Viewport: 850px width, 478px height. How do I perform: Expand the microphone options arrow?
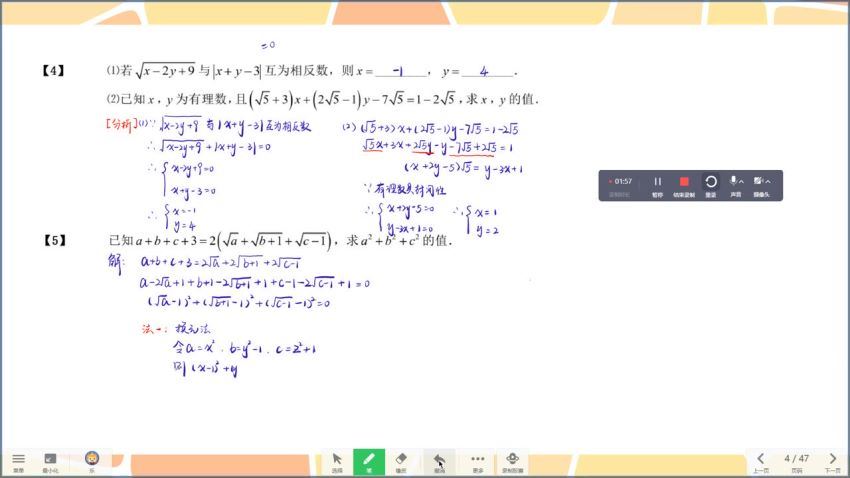[x=744, y=182]
